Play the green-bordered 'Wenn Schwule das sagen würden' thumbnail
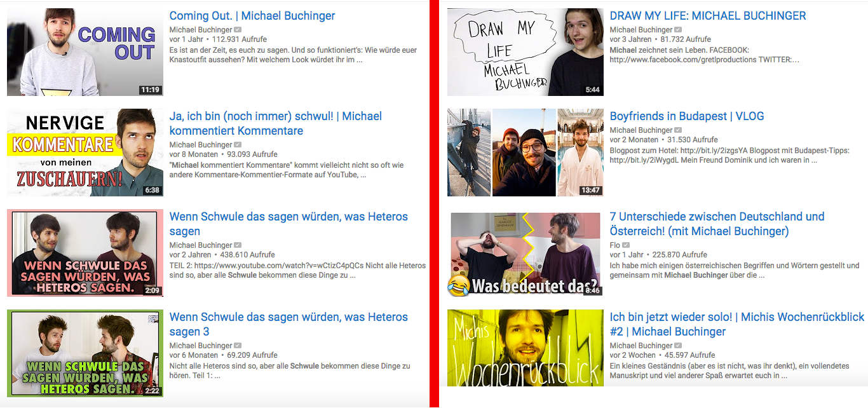Viewport: 868px width, 408px height. click(85, 353)
